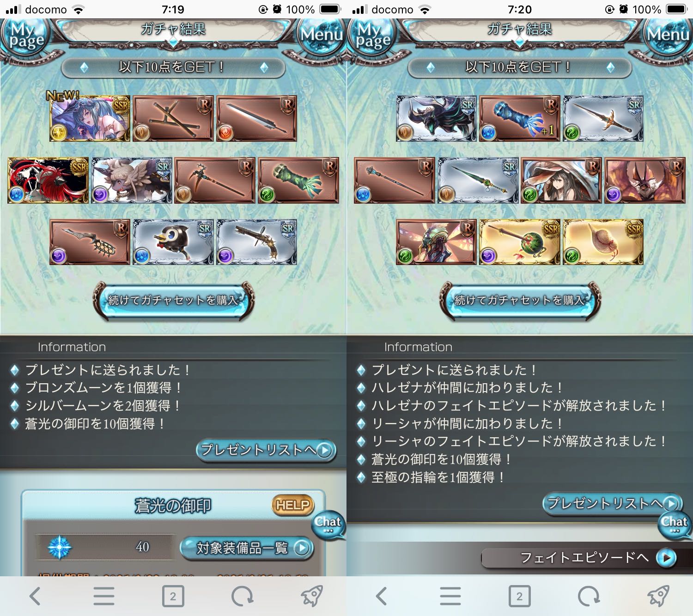The image size is (693, 616).
Task: Open 対象装備品一覧 list button
Action: coord(247,548)
